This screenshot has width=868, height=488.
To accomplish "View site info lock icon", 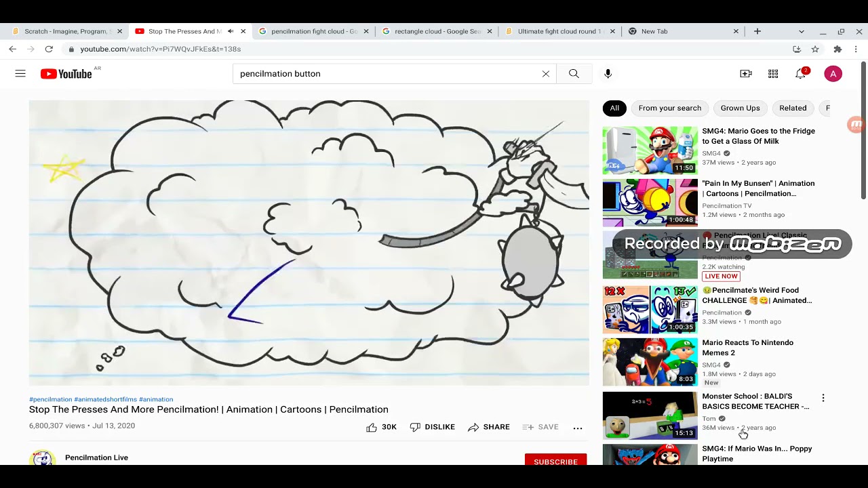I will coord(71,49).
